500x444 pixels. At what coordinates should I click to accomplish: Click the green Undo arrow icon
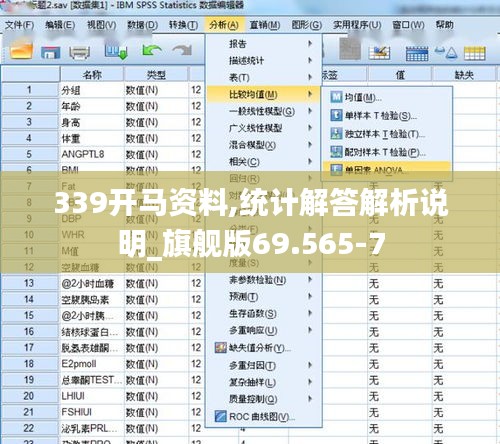pos(152,51)
